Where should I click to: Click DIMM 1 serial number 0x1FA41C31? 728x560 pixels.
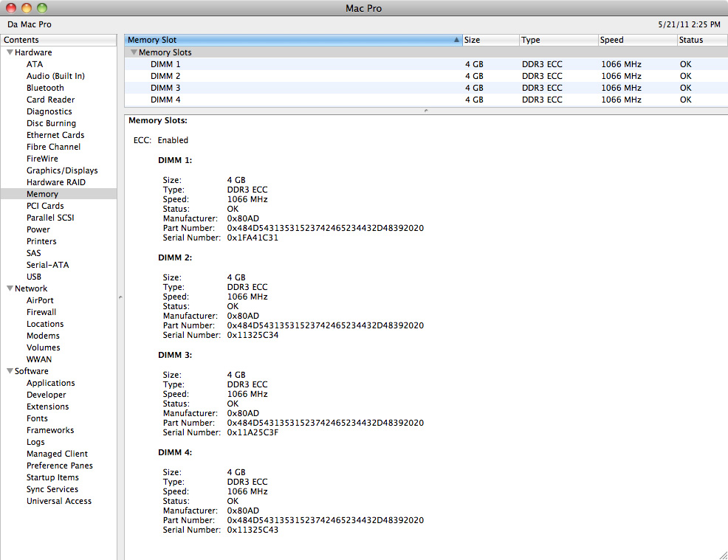click(253, 238)
